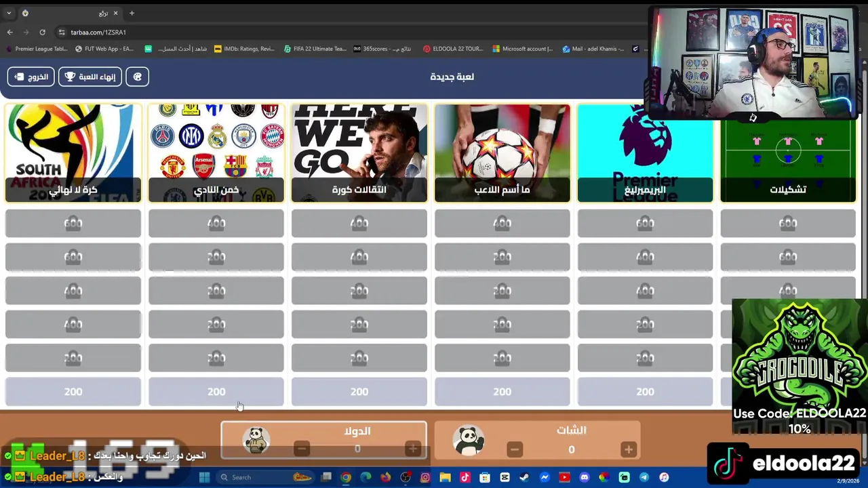868x488 pixels.
Task: Open the كرة لا نهائي category card
Action: tap(73, 153)
